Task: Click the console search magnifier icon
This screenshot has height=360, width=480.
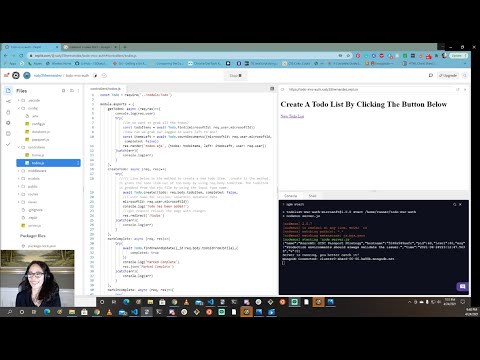Action: [454, 204]
